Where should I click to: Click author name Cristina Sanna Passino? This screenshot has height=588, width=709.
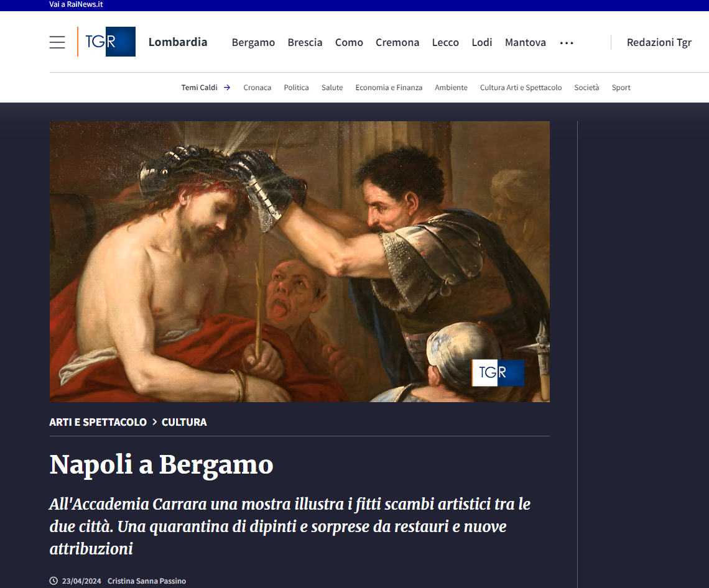pyautogui.click(x=147, y=581)
